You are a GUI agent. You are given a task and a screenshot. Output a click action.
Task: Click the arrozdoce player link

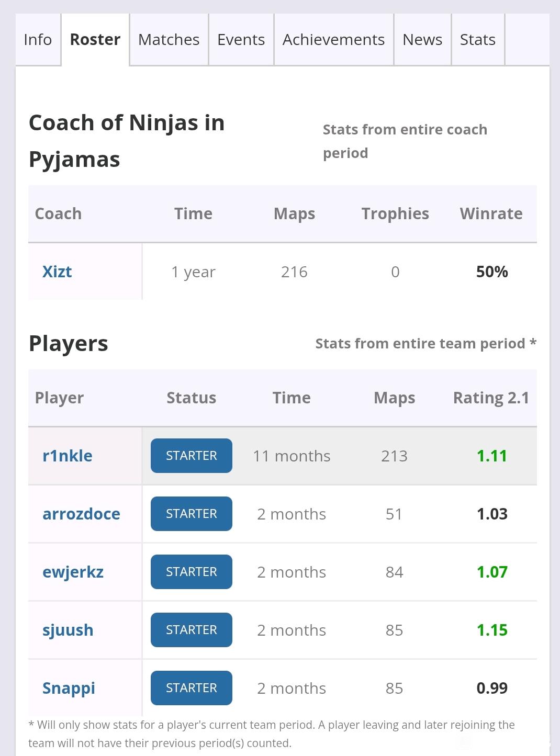81,514
